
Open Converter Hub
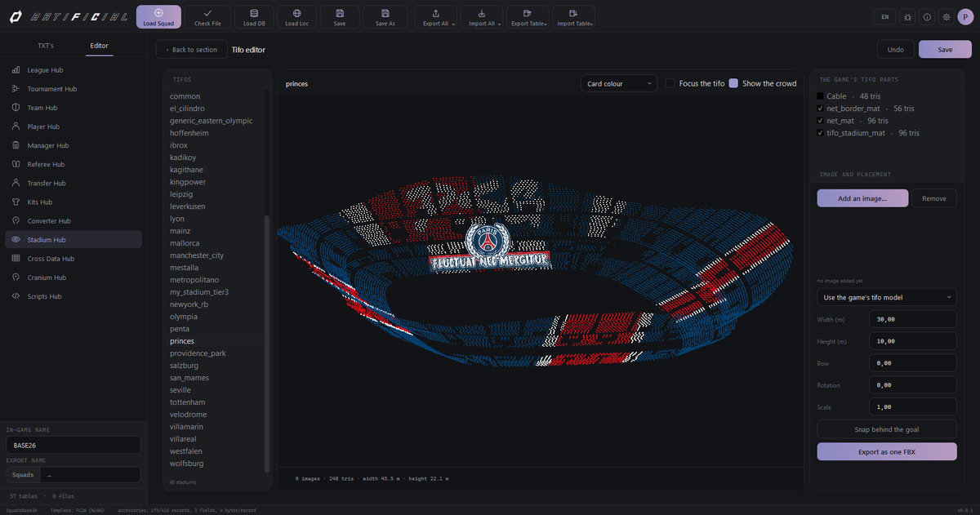point(73,221)
